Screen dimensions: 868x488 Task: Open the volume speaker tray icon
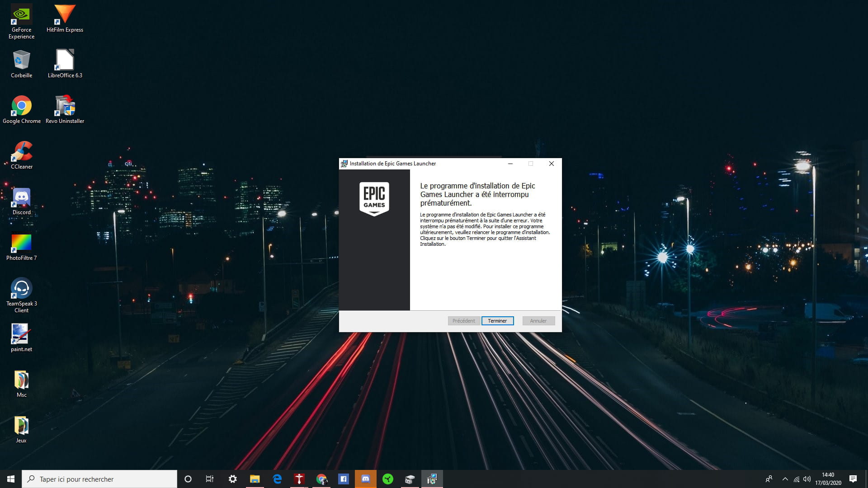pos(807,479)
